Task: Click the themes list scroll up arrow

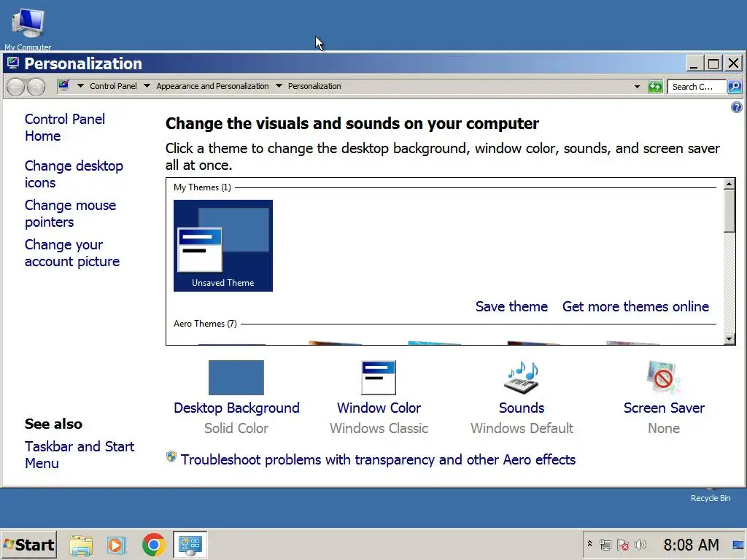Action: (729, 184)
